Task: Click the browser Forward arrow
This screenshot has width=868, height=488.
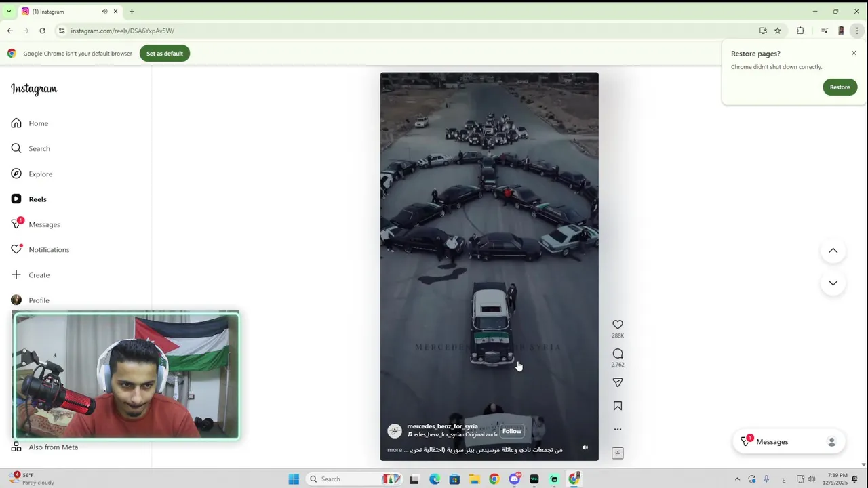Action: coord(26,30)
